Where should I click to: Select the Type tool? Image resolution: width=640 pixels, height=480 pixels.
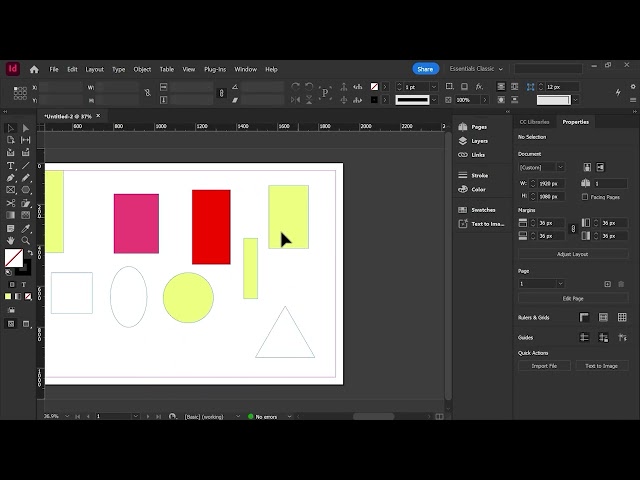[x=11, y=166]
